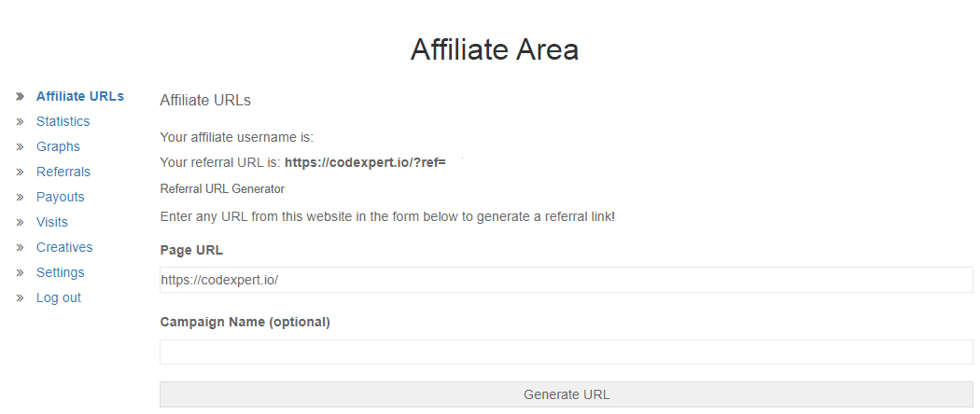Show the Visits page

tap(52, 222)
